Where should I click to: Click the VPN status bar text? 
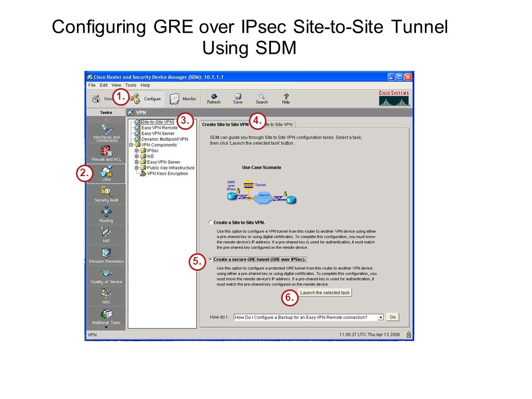pyautogui.click(x=93, y=335)
